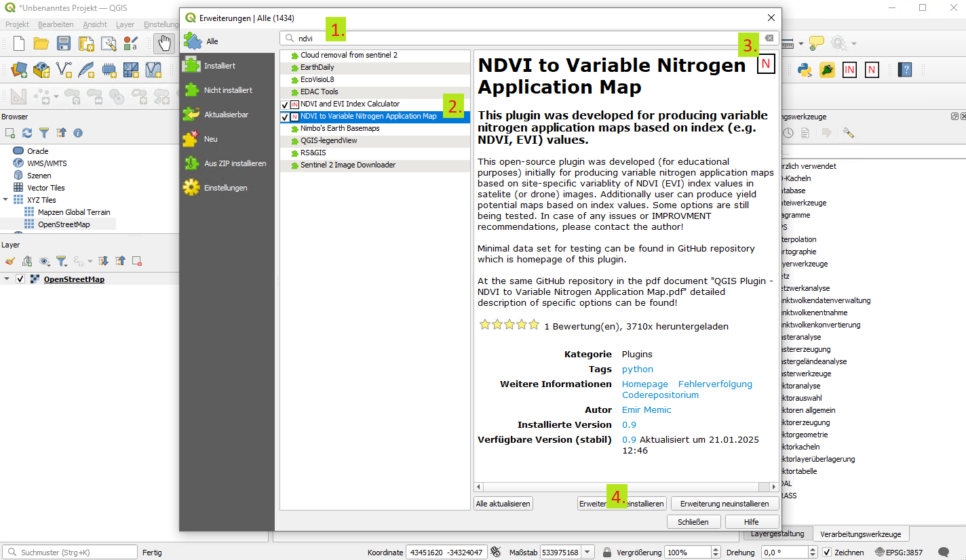Open the Layer panel filter legend dropdown
This screenshot has width=966, height=560.
62,261
